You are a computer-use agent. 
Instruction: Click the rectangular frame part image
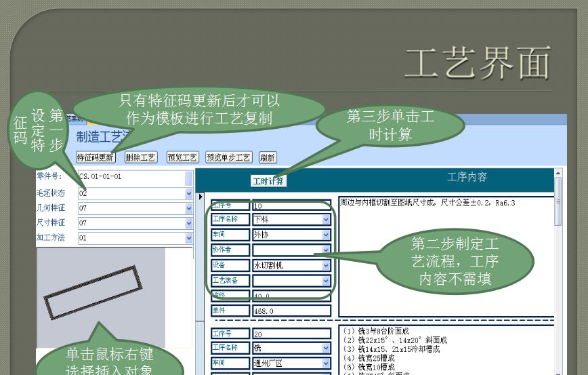(93, 292)
